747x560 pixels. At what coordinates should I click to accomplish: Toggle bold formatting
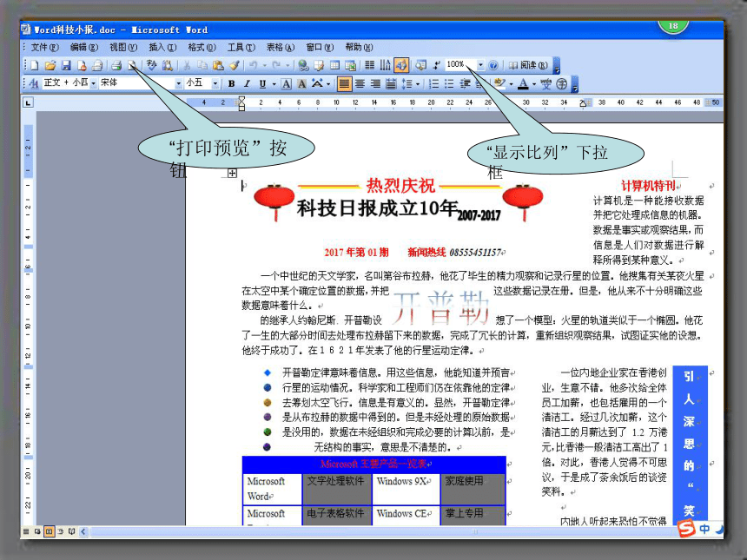click(232, 84)
